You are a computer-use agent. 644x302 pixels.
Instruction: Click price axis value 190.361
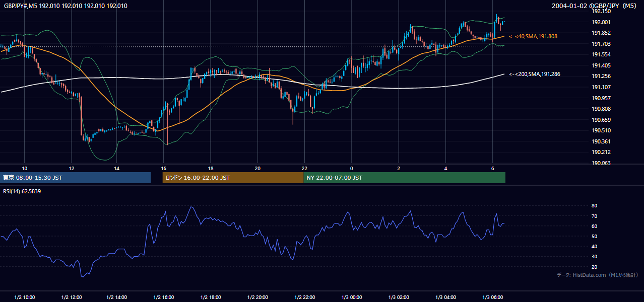pos(601,141)
